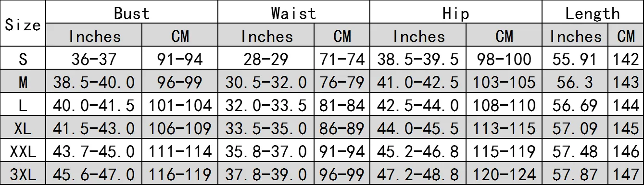
Task: Select the Bust column header
Action: 131,13
